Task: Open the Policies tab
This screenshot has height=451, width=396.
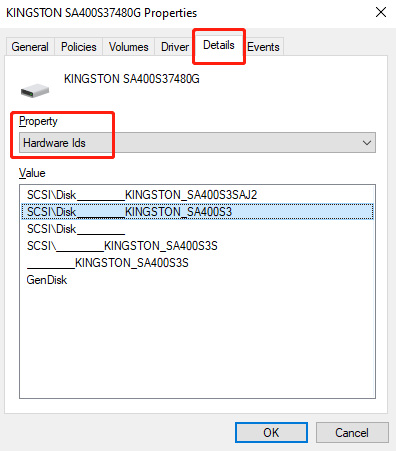Action: (79, 47)
